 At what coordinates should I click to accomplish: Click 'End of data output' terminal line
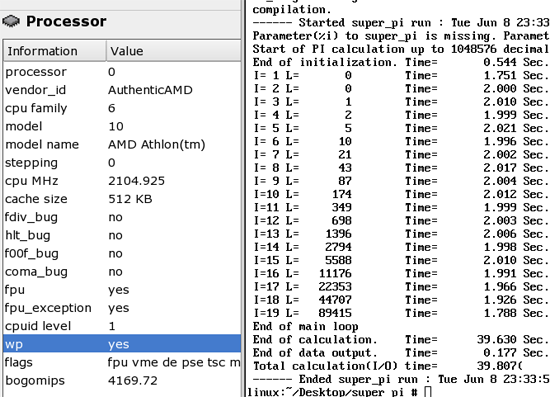coord(401,353)
